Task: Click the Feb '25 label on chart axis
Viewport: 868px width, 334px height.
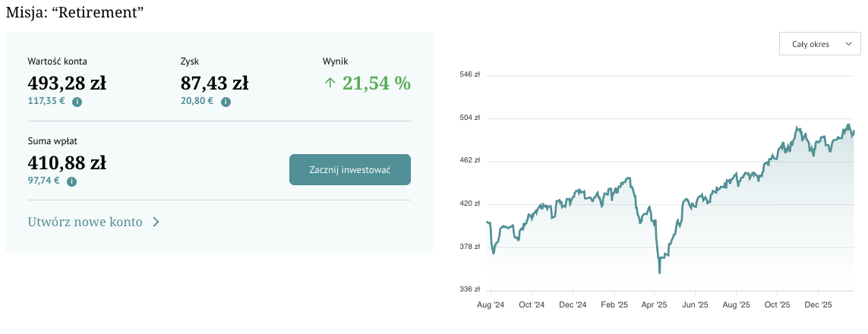Action: point(614,304)
